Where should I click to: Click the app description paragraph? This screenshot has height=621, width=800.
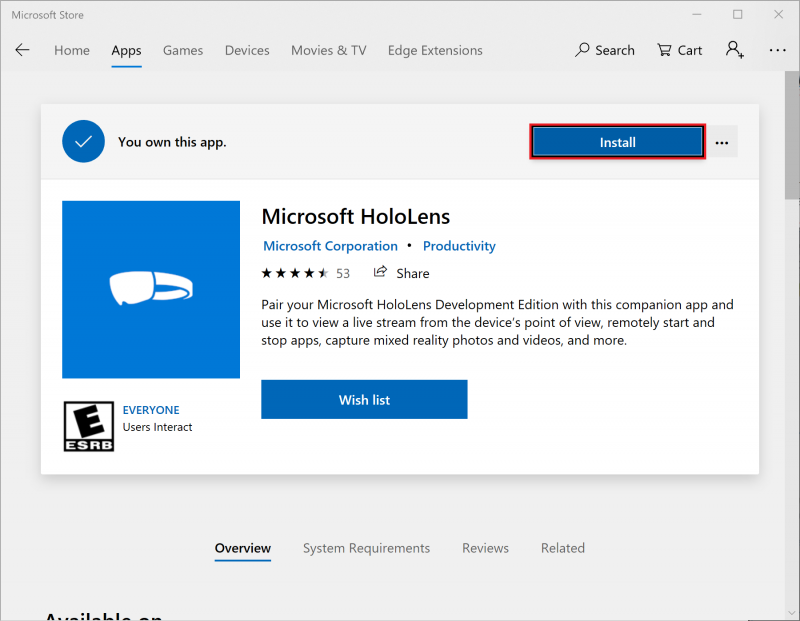[497, 322]
